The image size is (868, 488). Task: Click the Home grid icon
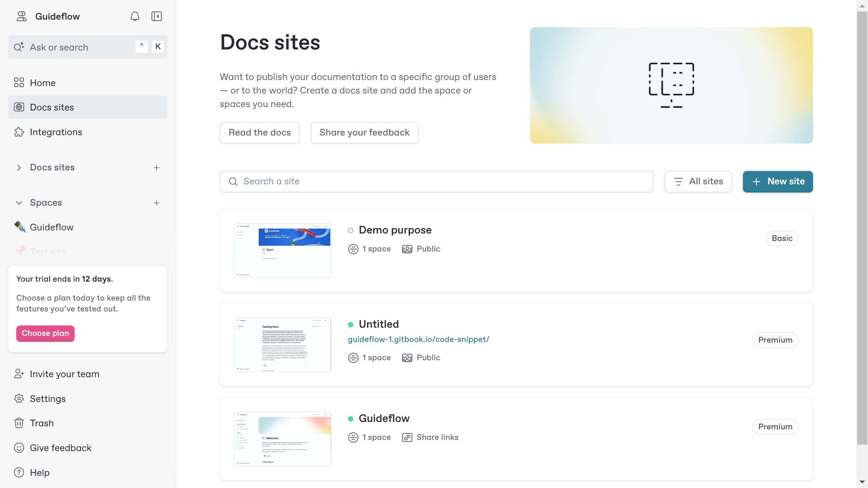click(19, 83)
